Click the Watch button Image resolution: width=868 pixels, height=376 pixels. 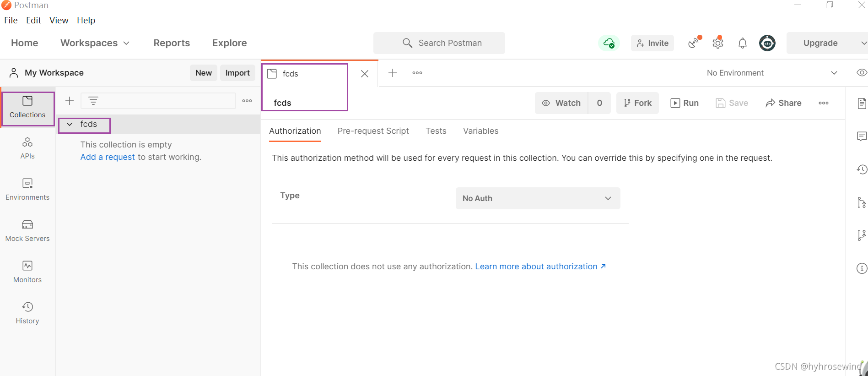[561, 103]
